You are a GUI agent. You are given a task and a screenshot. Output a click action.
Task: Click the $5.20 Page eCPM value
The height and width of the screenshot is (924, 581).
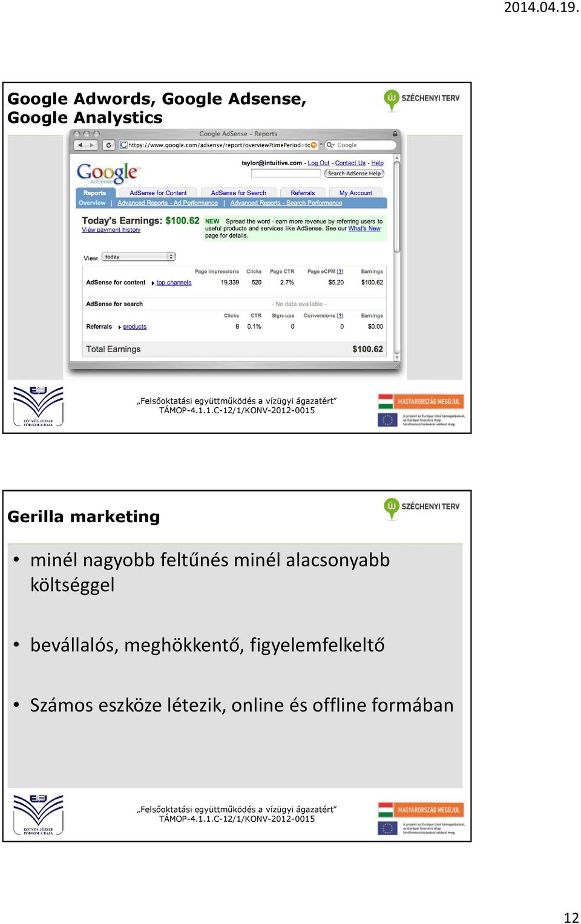336,283
